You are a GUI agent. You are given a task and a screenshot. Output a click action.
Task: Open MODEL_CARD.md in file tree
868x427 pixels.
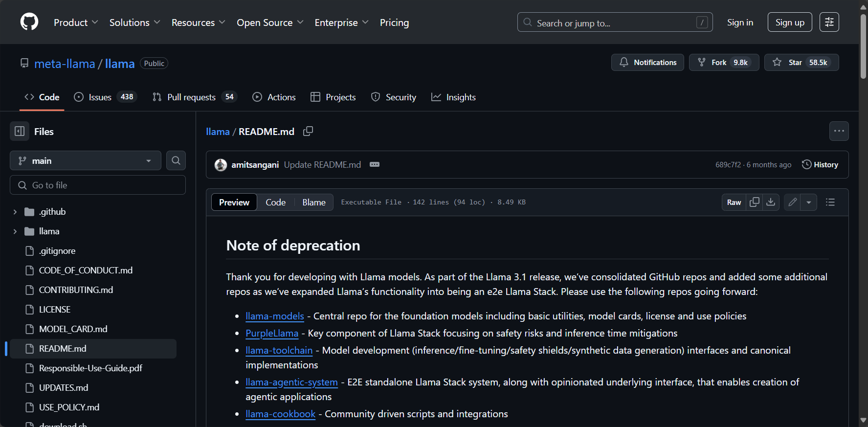(x=73, y=329)
